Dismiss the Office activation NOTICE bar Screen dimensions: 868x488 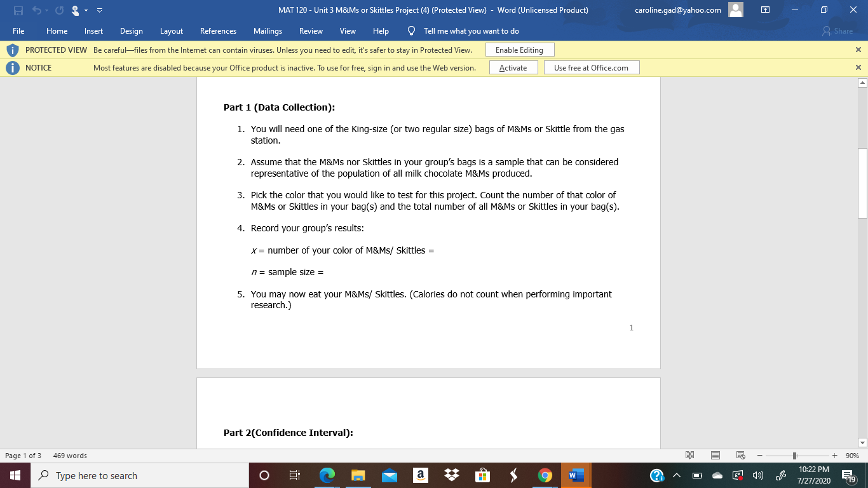coord(859,67)
